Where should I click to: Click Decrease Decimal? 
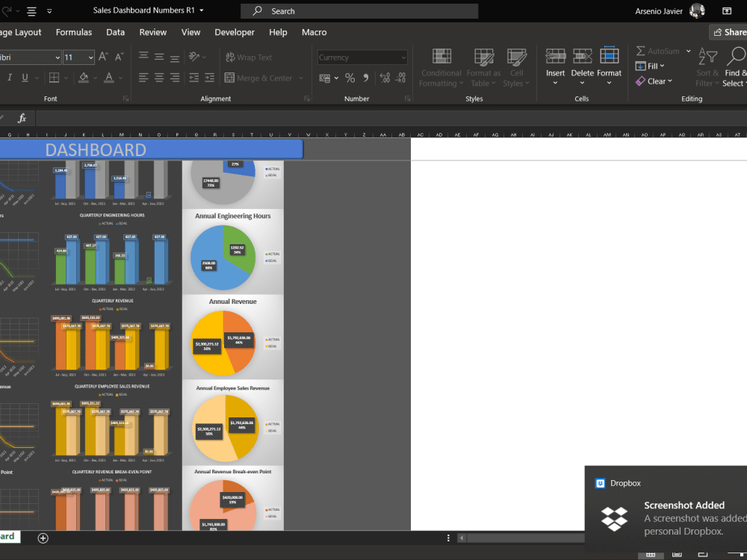point(401,76)
